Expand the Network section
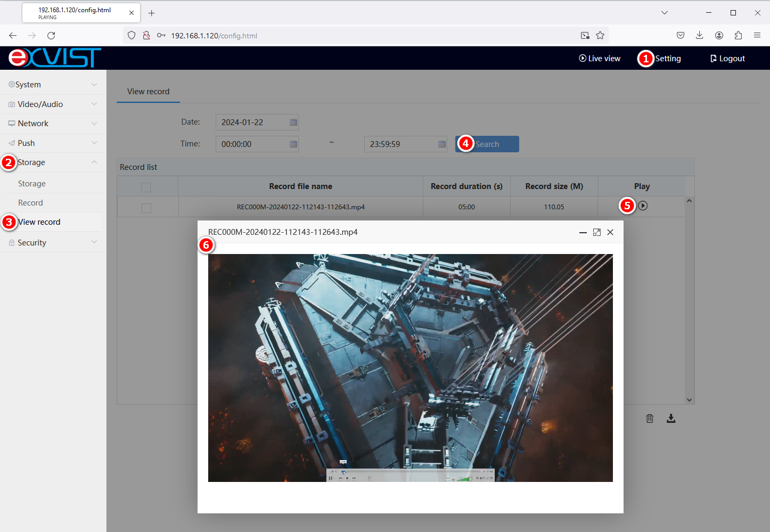Image resolution: width=770 pixels, height=532 pixels. point(53,124)
